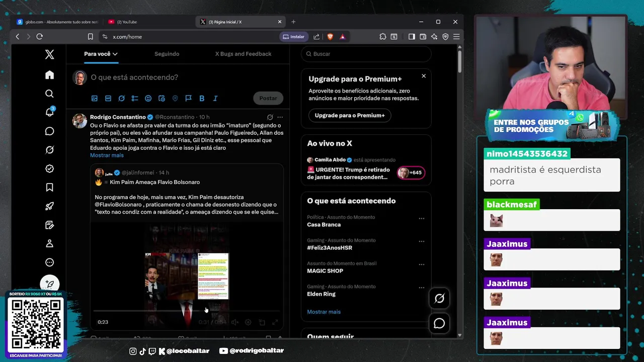644x362 pixels.
Task: Click Mostrar mais under trending topics
Action: pyautogui.click(x=324, y=312)
